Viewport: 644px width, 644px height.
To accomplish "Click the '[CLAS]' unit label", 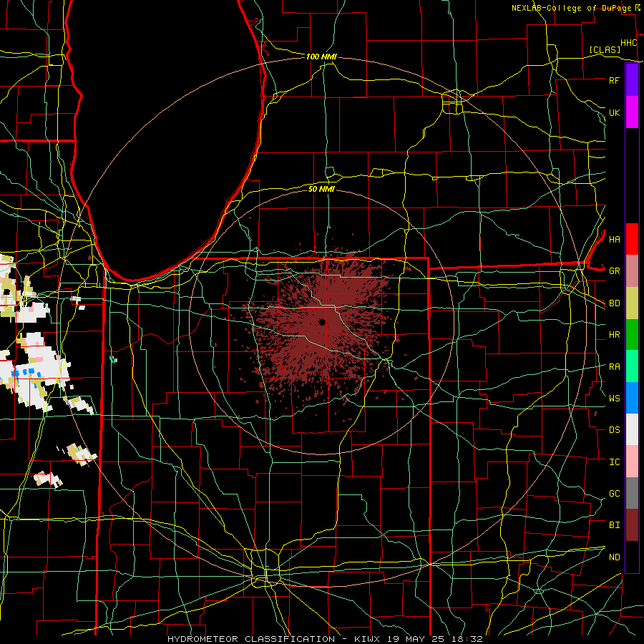I will pos(605,49).
